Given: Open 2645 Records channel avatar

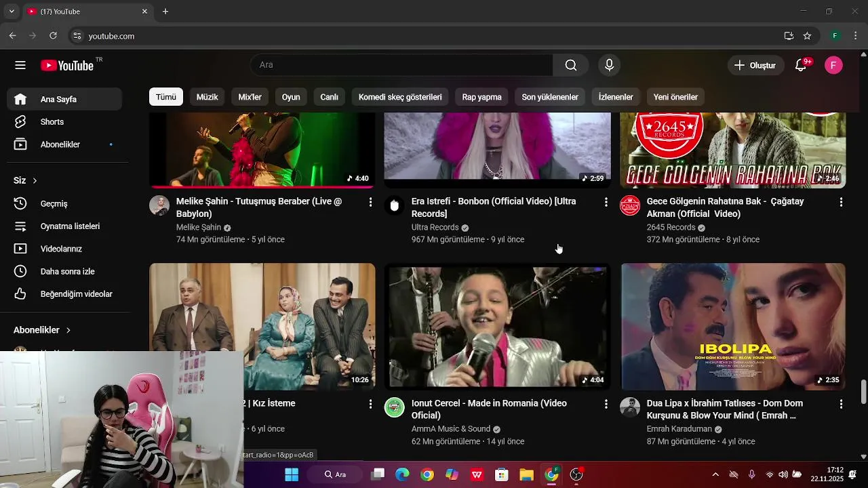Looking at the screenshot, I should click(630, 205).
